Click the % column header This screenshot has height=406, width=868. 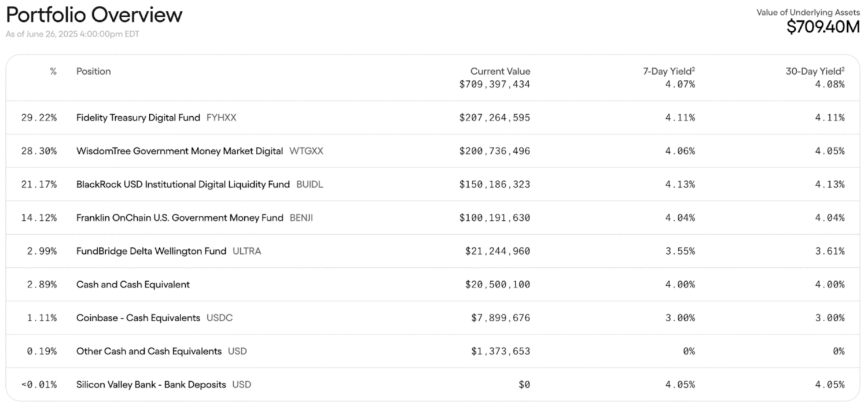53,71
